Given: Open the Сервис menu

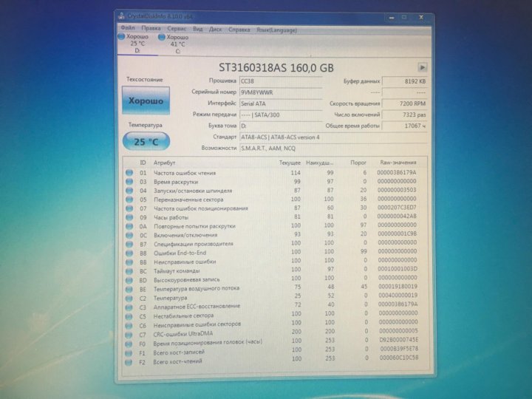Looking at the screenshot, I should tap(177, 29).
